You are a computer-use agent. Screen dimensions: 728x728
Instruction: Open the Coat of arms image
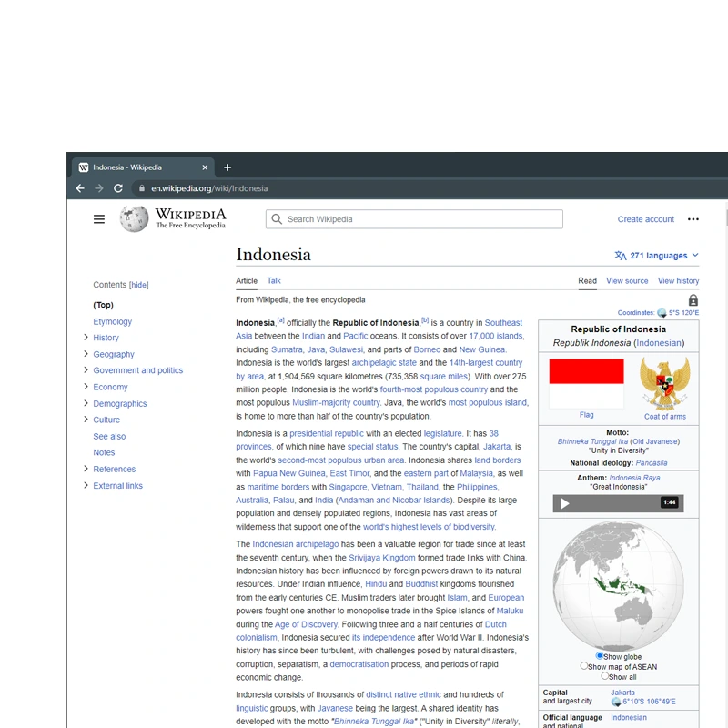665,383
